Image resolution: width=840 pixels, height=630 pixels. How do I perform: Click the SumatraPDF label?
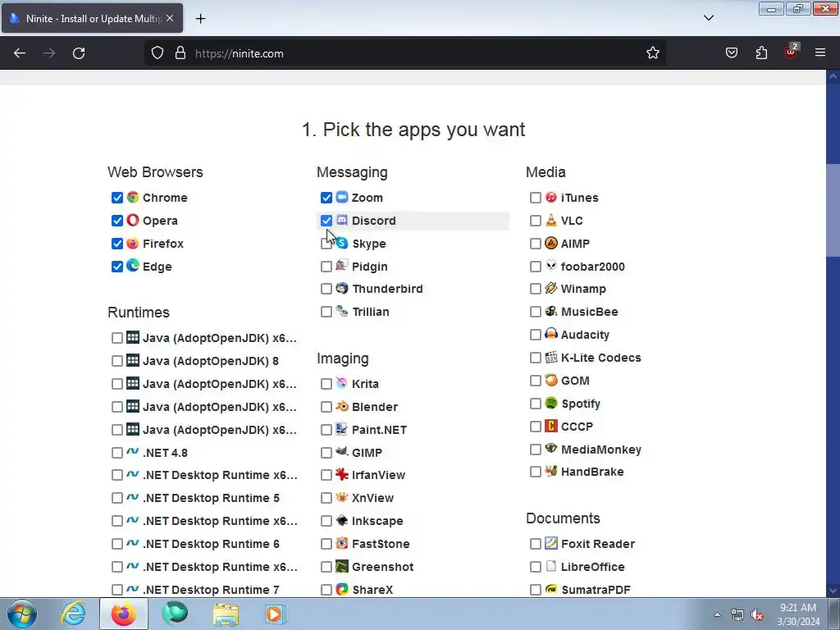(x=596, y=590)
